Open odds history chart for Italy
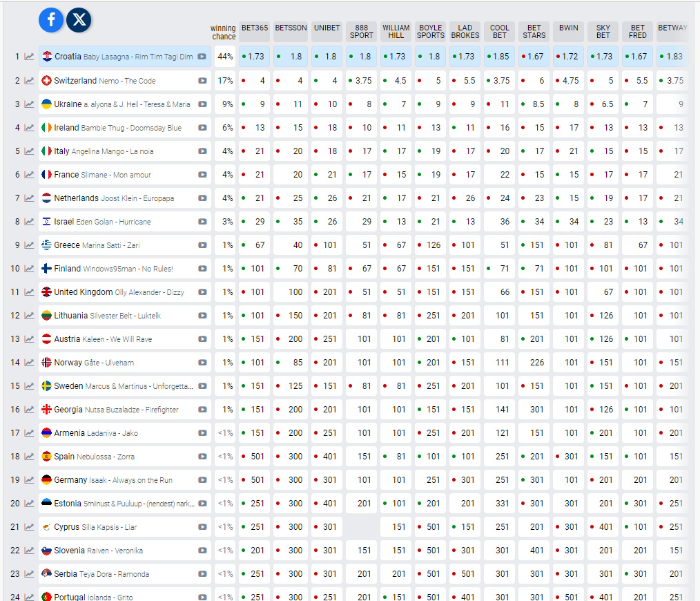Viewport: 700px width, 601px height. click(29, 151)
